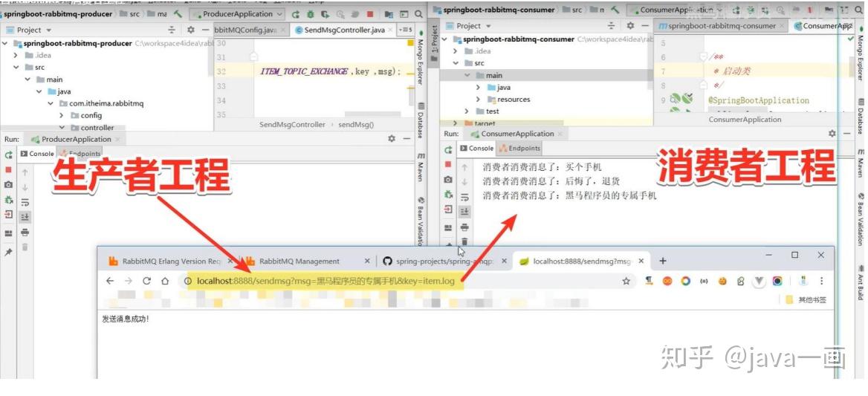
Task: Click the browser Back arrow
Action: (x=110, y=281)
